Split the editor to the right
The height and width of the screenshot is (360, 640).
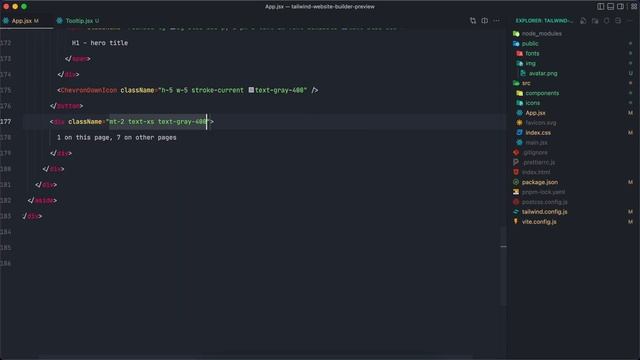(x=484, y=20)
